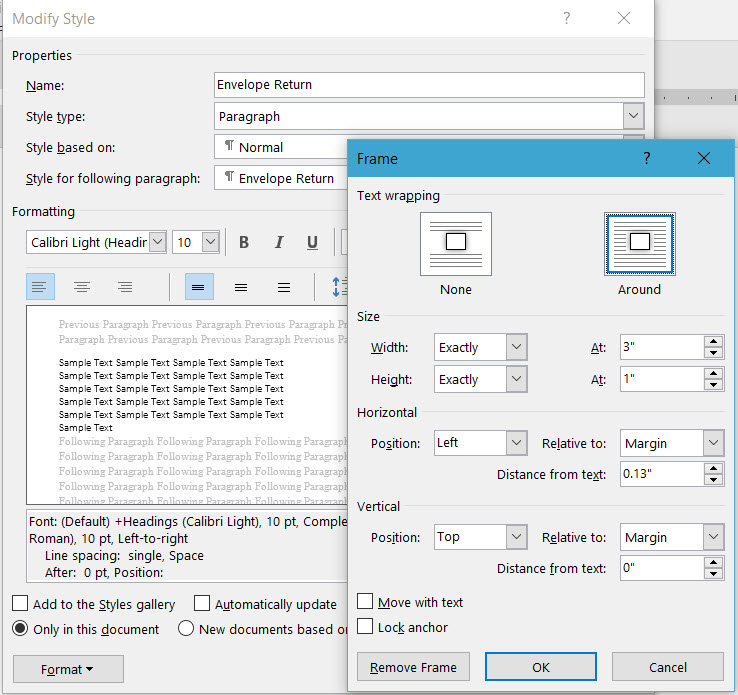Click the Width At 3" field
The height and width of the screenshot is (695, 738).
tap(662, 347)
